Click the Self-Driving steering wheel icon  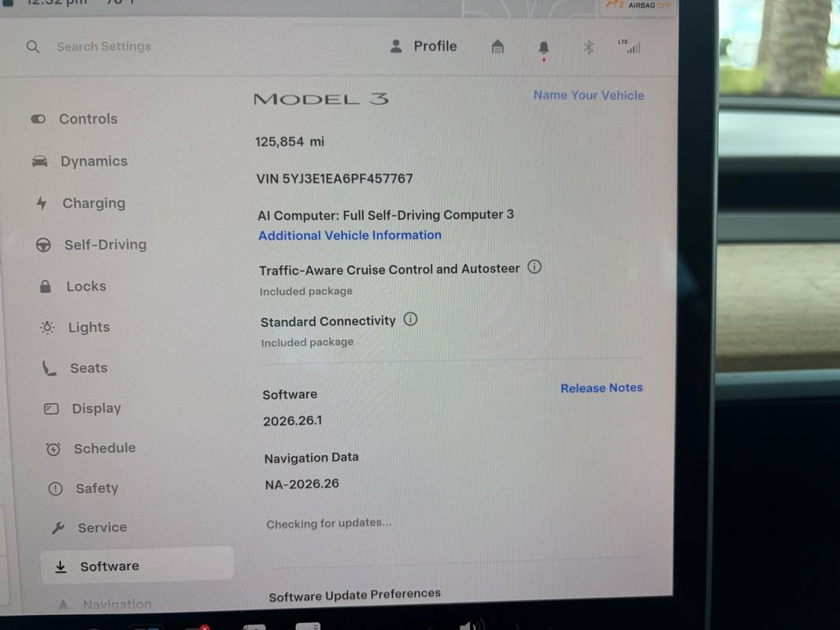coord(43,246)
